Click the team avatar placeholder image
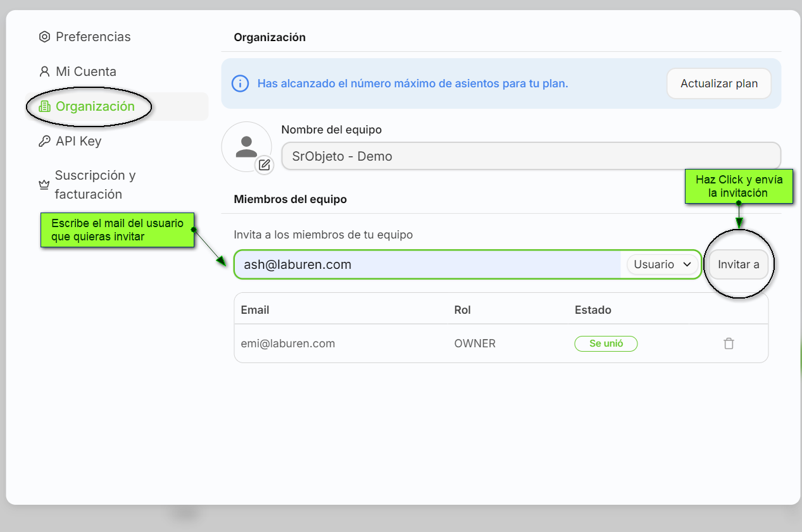802x532 pixels. 245,145
